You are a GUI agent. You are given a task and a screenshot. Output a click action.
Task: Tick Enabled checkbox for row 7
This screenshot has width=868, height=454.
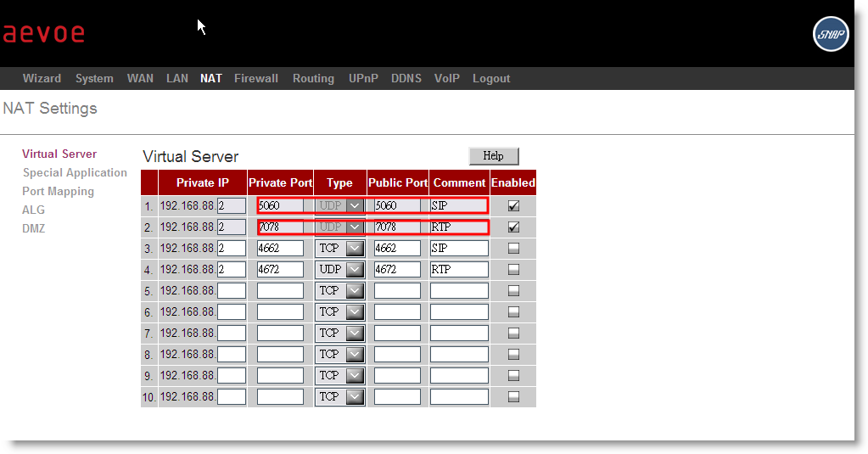513,333
